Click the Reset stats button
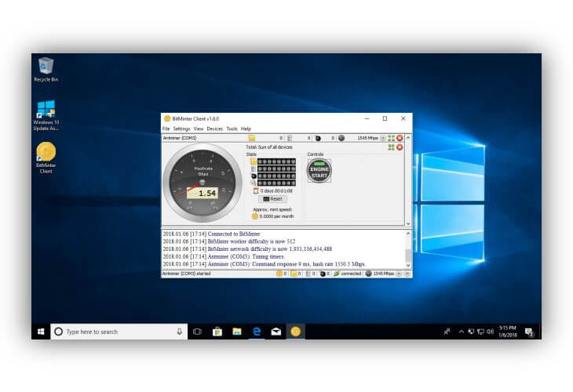573x392 pixels. tap(272, 199)
